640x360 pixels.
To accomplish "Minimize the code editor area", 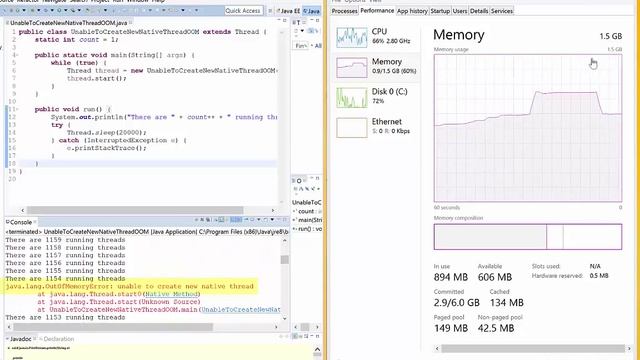I will [x=280, y=20].
